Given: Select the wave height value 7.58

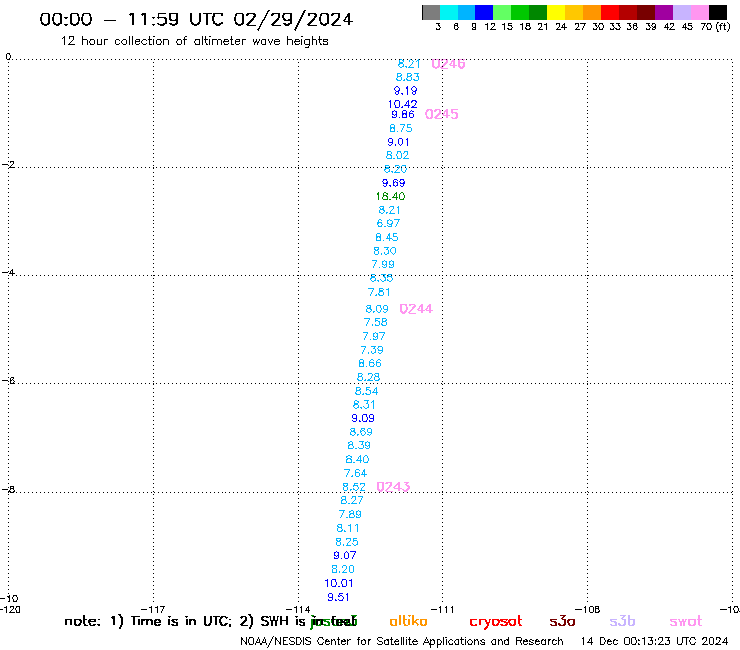Looking at the screenshot, I should click(x=376, y=322).
